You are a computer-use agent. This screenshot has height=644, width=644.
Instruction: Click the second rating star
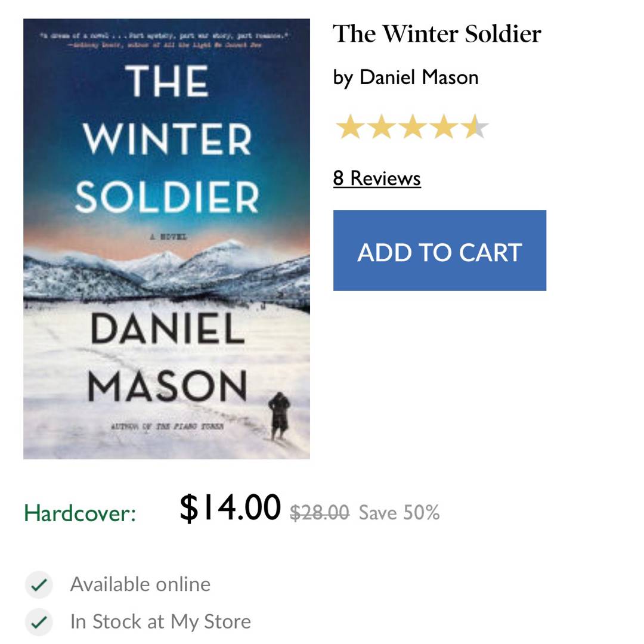click(381, 128)
